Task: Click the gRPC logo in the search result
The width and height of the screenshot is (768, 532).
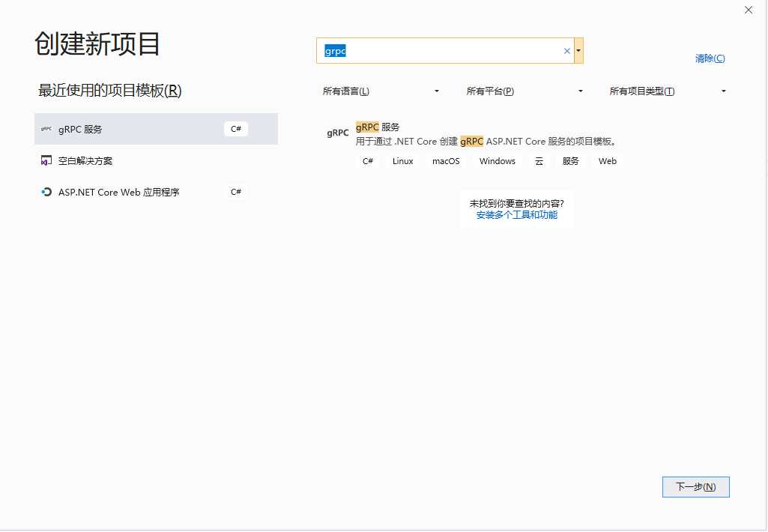Action: click(x=337, y=133)
